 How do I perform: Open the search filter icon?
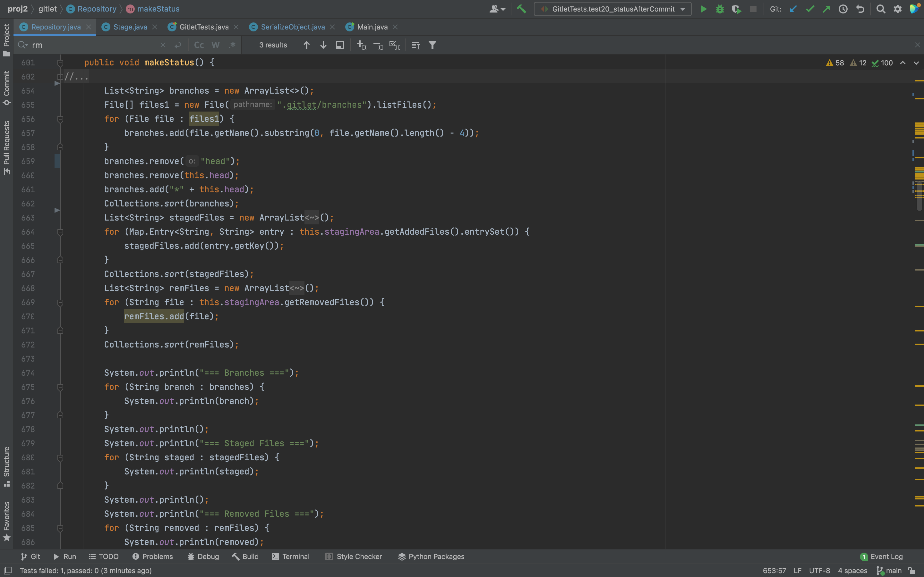[x=432, y=45]
